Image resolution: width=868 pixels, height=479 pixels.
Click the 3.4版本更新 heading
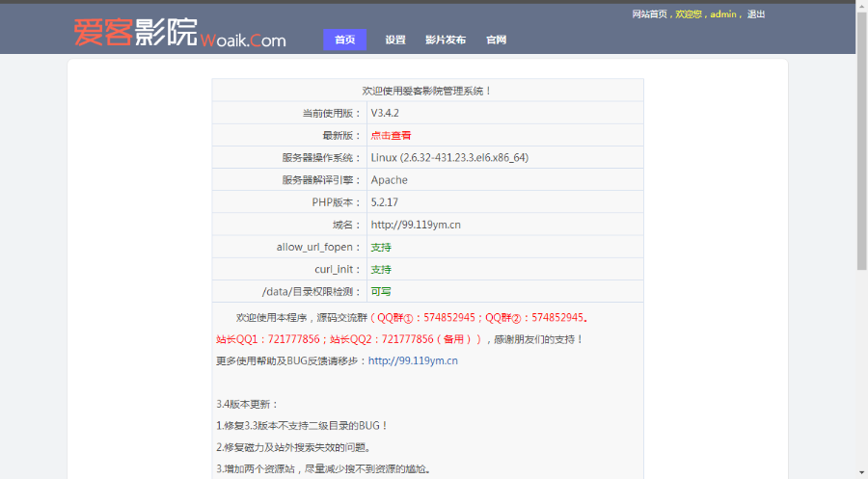click(247, 405)
